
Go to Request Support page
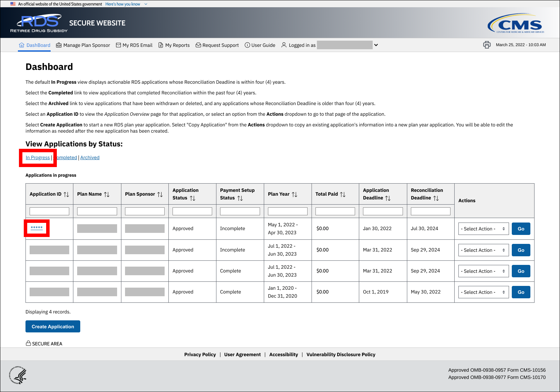pyautogui.click(x=217, y=45)
